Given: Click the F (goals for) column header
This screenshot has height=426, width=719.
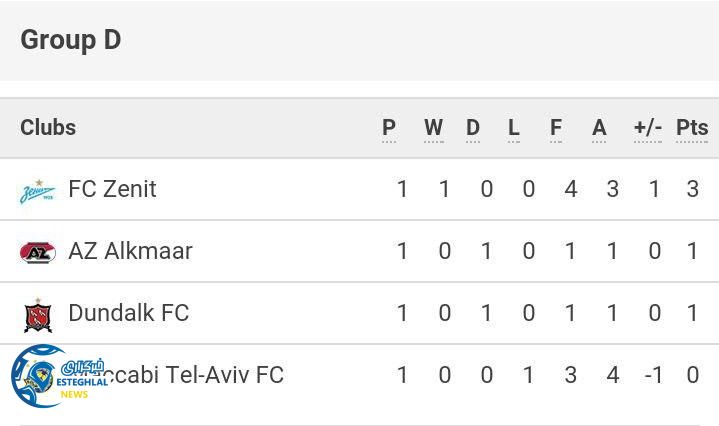Looking at the screenshot, I should [556, 128].
